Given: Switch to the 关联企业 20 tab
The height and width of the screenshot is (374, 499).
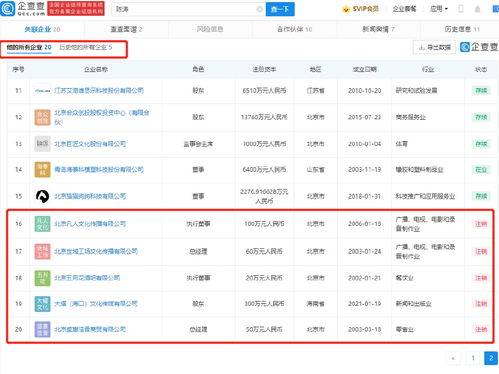Looking at the screenshot, I should (x=42, y=29).
